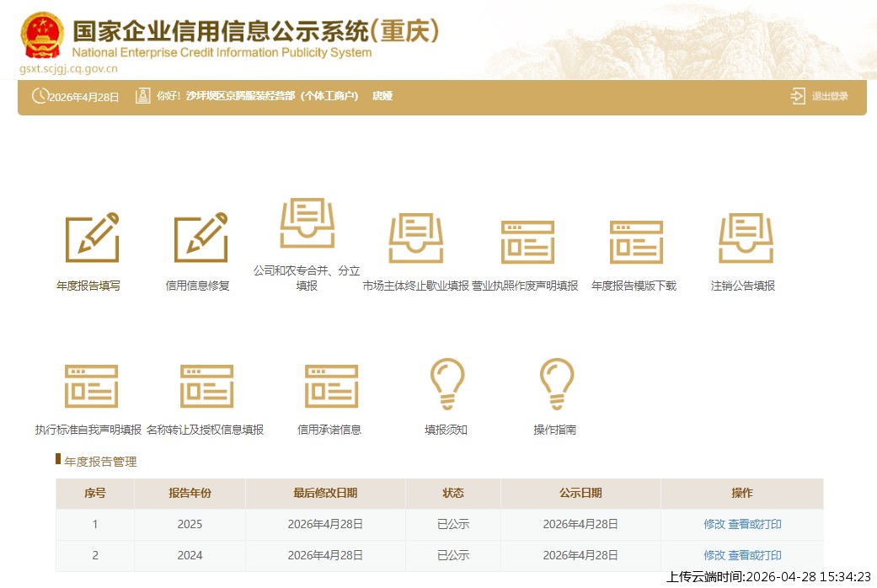Click the national emblem logo

click(x=41, y=37)
